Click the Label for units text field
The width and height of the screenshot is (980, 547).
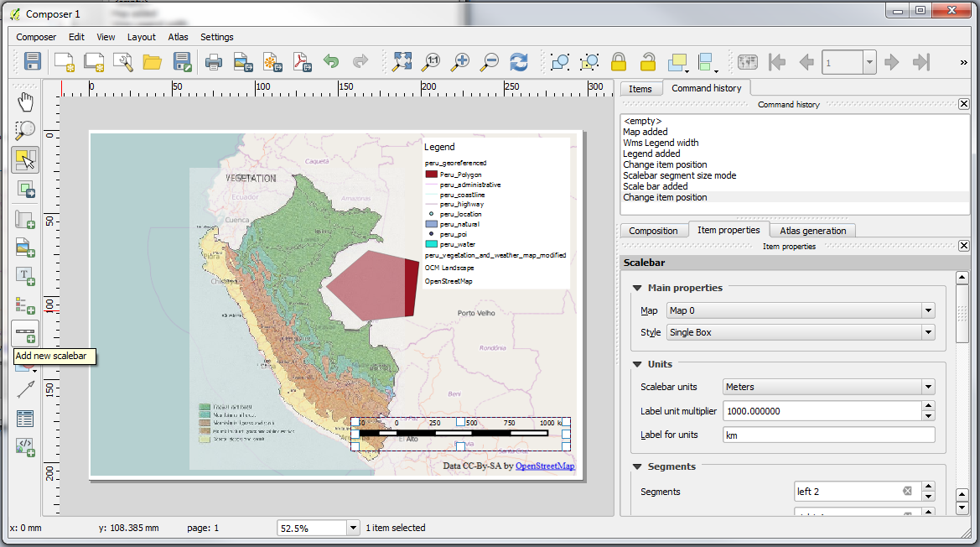tap(828, 435)
